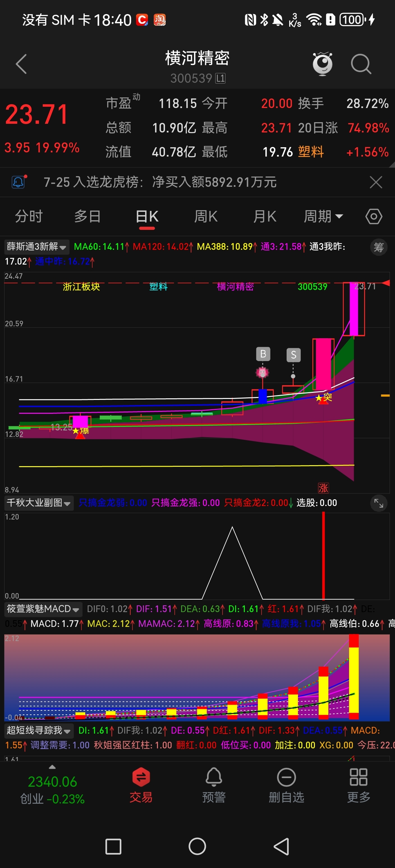This screenshot has width=395, height=868.
Task: Tap the 浙江板块 label on chart
Action: 81,287
